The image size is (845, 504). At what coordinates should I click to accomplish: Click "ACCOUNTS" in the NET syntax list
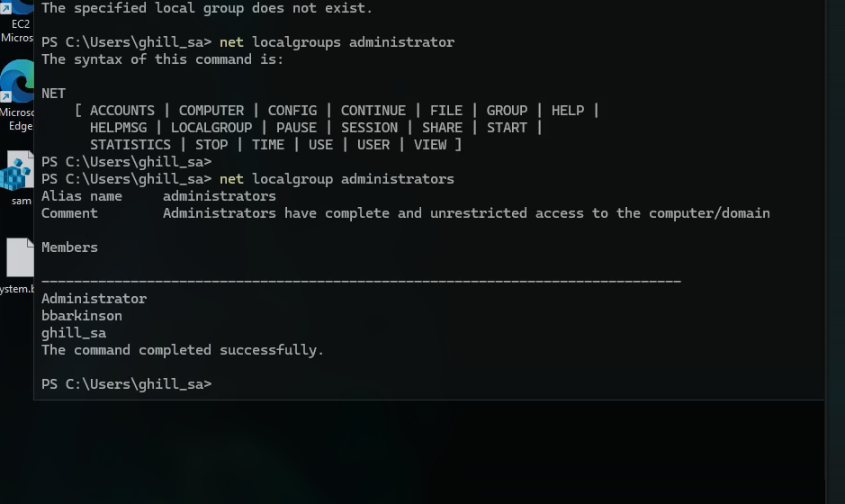[122, 111]
